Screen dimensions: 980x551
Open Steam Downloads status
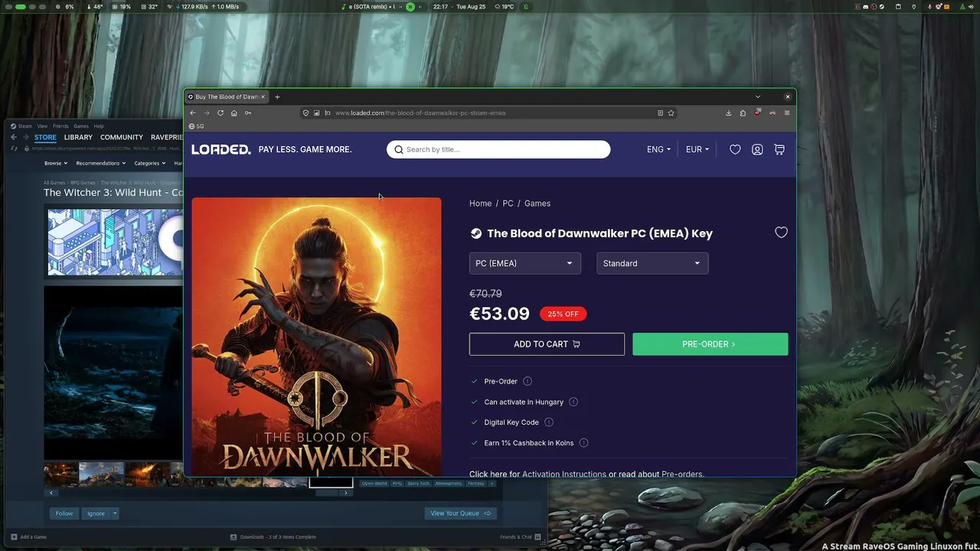point(273,537)
